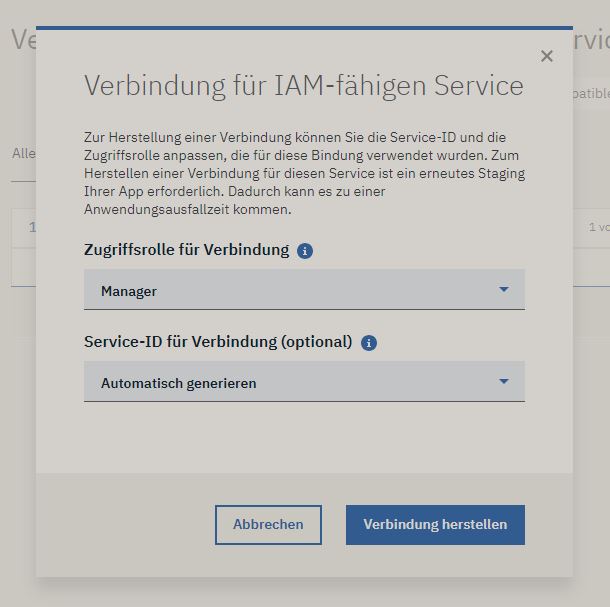Click caret arrow in Automatisch generieren field

pyautogui.click(x=503, y=382)
